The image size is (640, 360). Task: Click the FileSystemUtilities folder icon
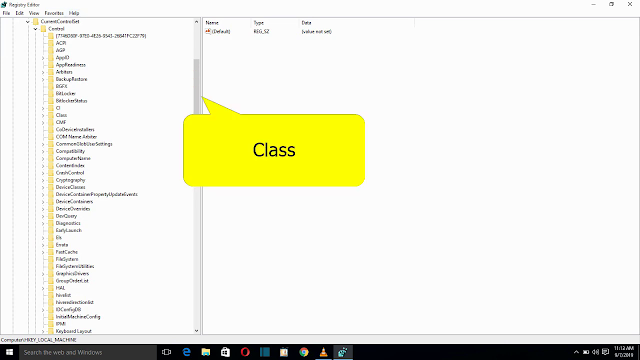[x=51, y=266]
